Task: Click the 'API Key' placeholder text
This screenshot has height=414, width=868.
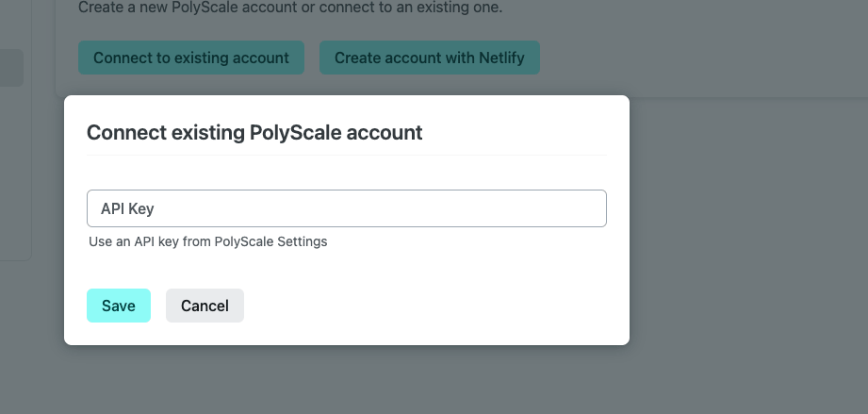Action: pyautogui.click(x=121, y=208)
